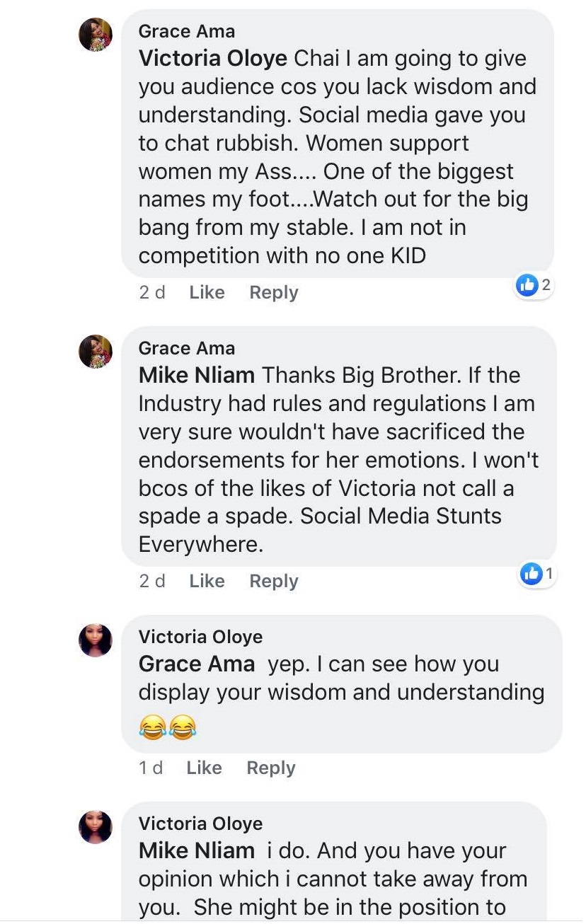Like the 'Thanks Big Brother' comment
586x924 pixels.
(207, 581)
